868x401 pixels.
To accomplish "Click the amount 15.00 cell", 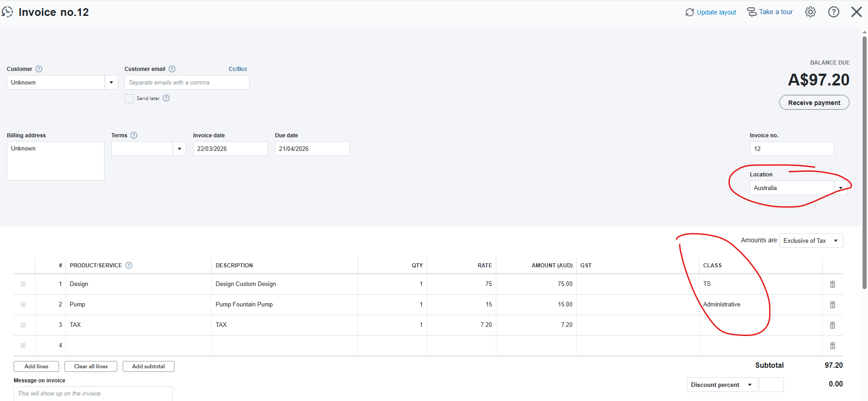I will pyautogui.click(x=536, y=305).
